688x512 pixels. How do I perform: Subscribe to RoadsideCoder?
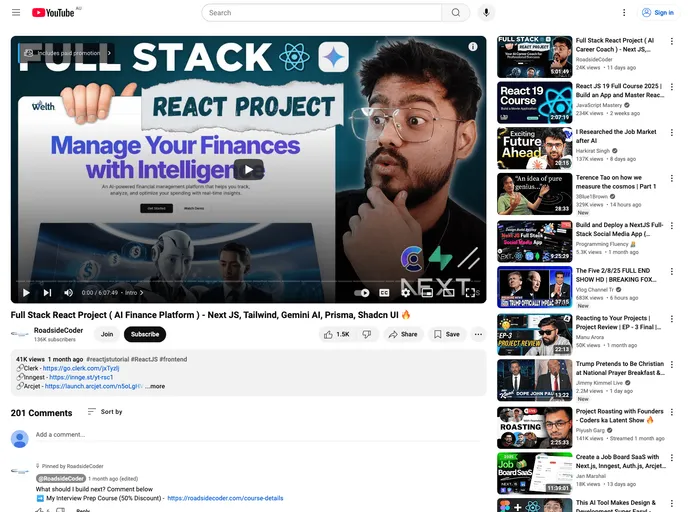[x=145, y=334]
